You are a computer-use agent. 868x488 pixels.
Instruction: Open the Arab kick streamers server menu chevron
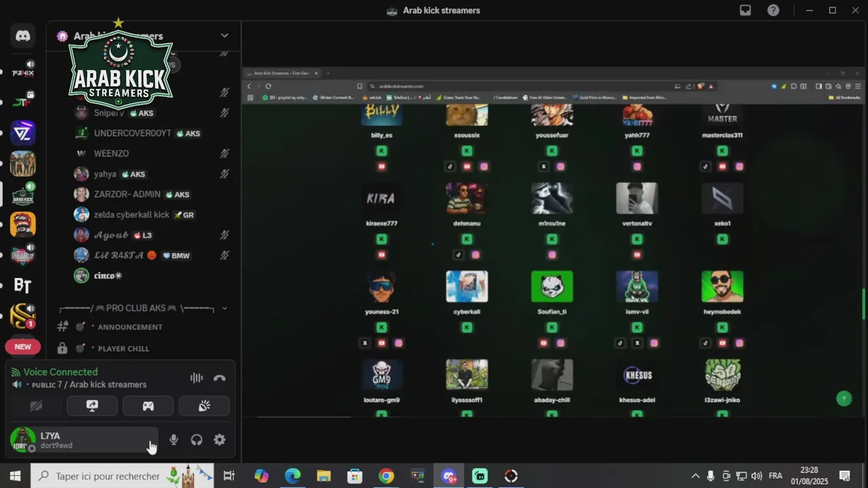[x=224, y=36]
